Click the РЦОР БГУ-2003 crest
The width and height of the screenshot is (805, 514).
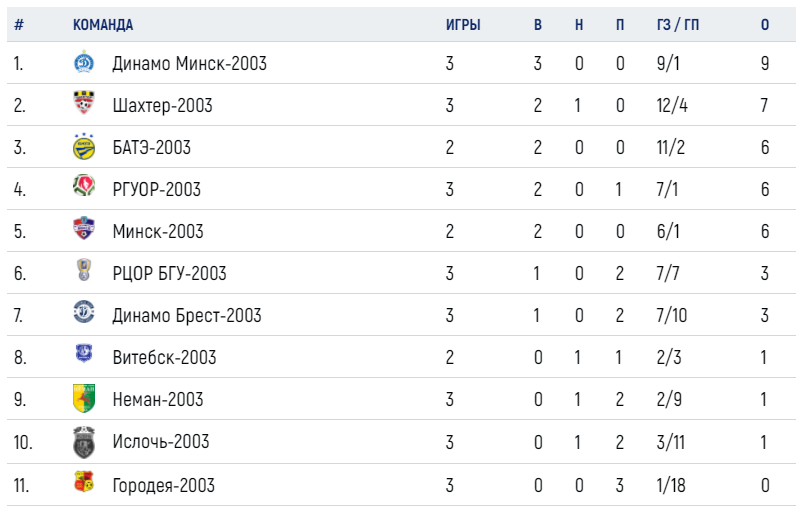coord(84,270)
